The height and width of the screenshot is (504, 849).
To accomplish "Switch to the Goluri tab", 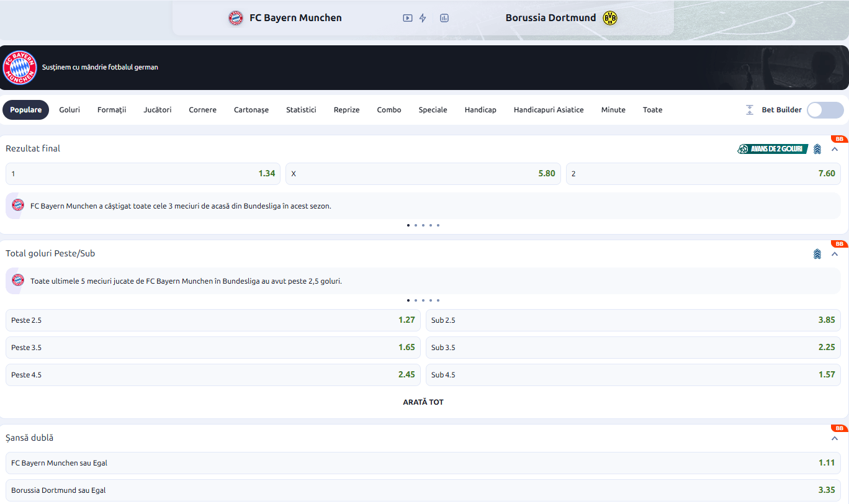I will (70, 110).
